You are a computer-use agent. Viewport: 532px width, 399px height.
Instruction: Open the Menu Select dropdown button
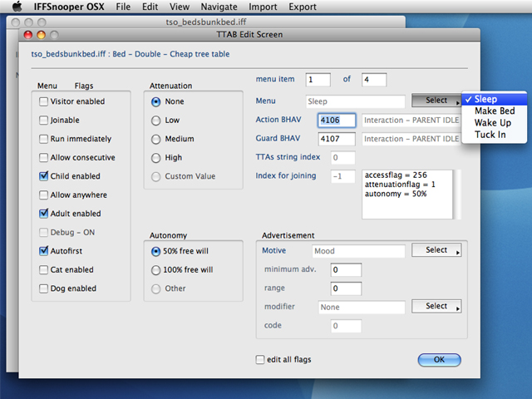pos(436,100)
